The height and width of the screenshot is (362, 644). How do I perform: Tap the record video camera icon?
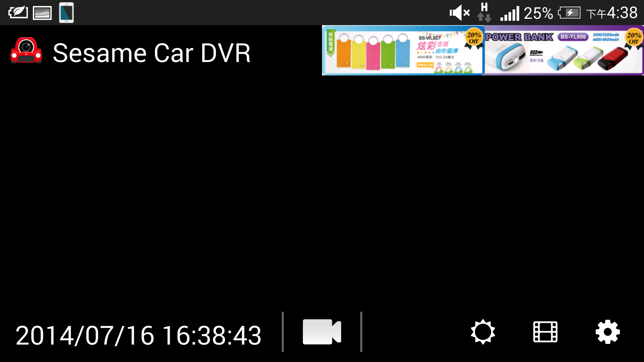pyautogui.click(x=322, y=331)
